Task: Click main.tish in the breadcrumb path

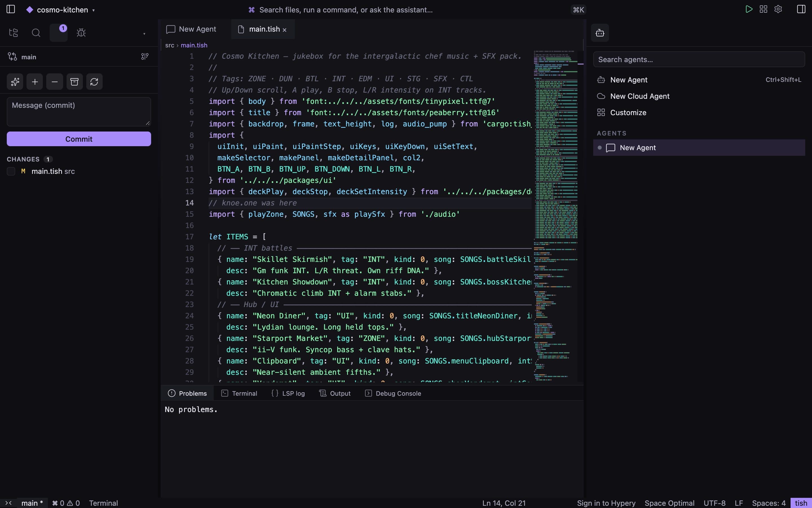Action: (194, 45)
